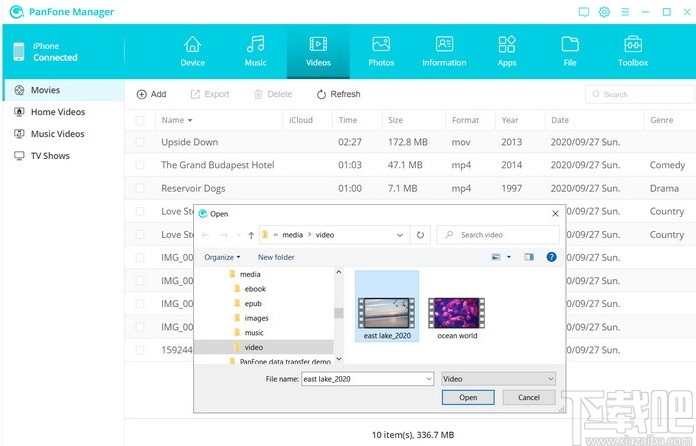
Task: Check the first Love Story row checkbox
Action: click(x=140, y=211)
